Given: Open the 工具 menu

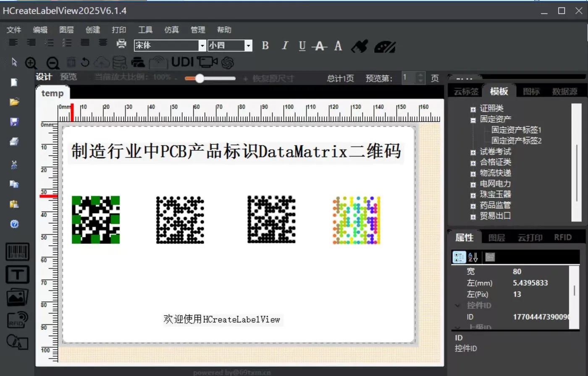Looking at the screenshot, I should [145, 30].
